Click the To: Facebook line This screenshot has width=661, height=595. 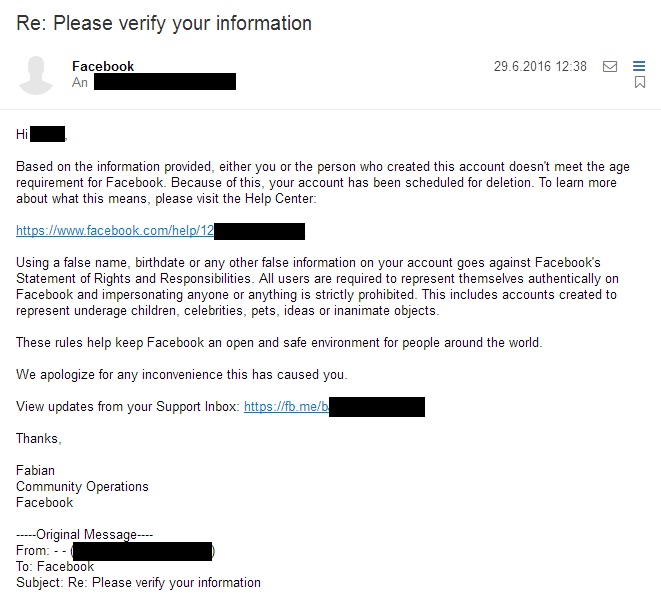point(55,567)
